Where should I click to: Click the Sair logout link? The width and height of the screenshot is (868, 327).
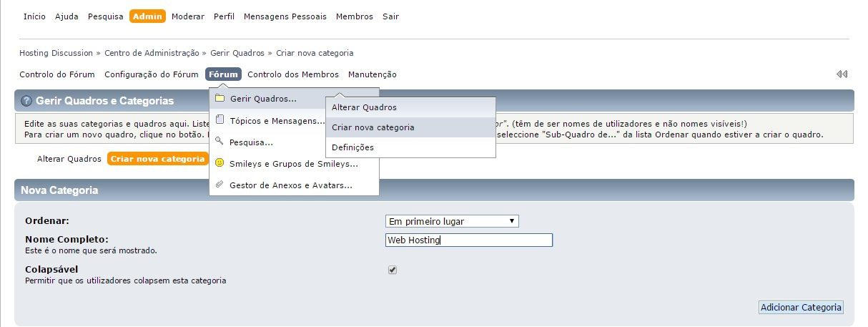click(x=390, y=16)
